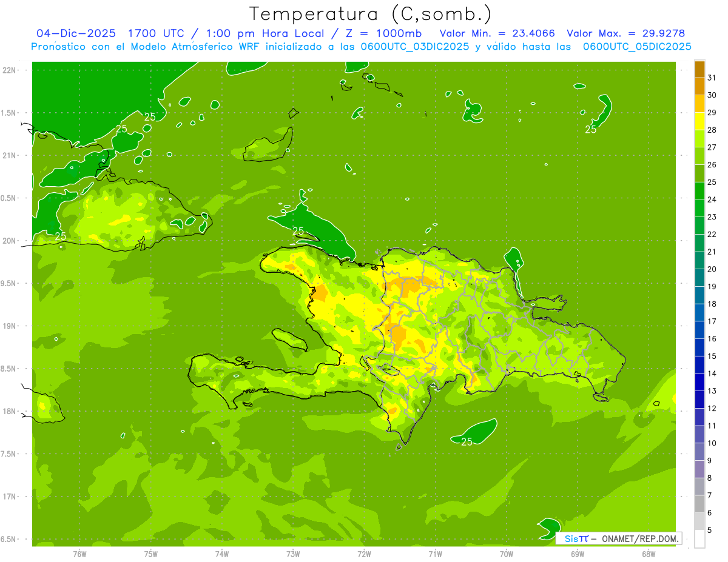This screenshot has height=562, width=728.
Task: Click the legend value "27"
Action: (x=712, y=147)
